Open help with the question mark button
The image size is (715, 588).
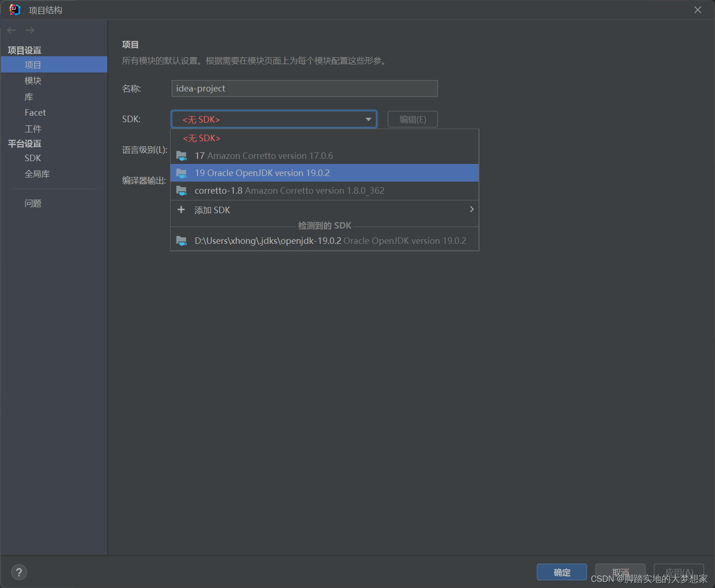(x=19, y=572)
